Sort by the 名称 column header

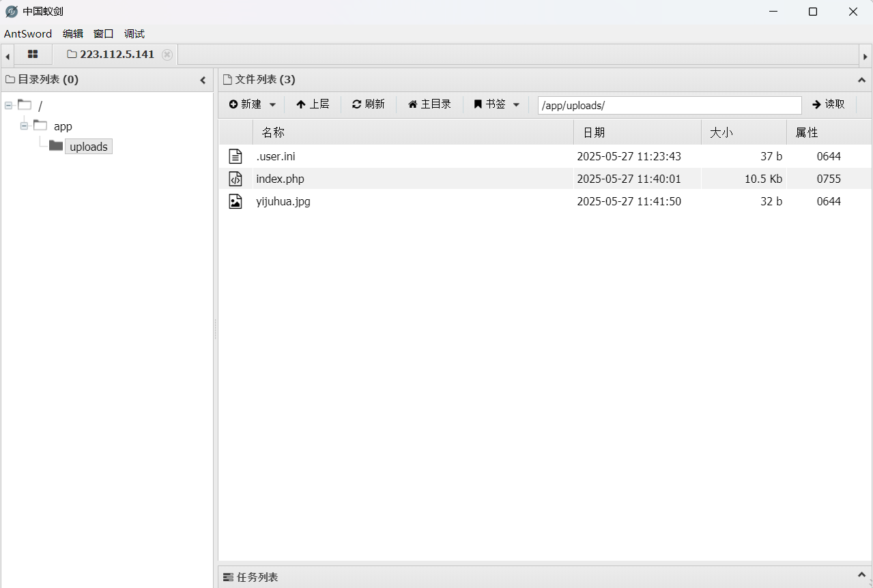(413, 132)
